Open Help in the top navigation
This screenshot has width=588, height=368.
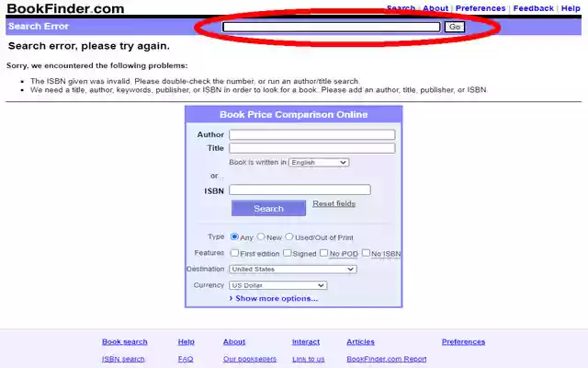point(571,8)
